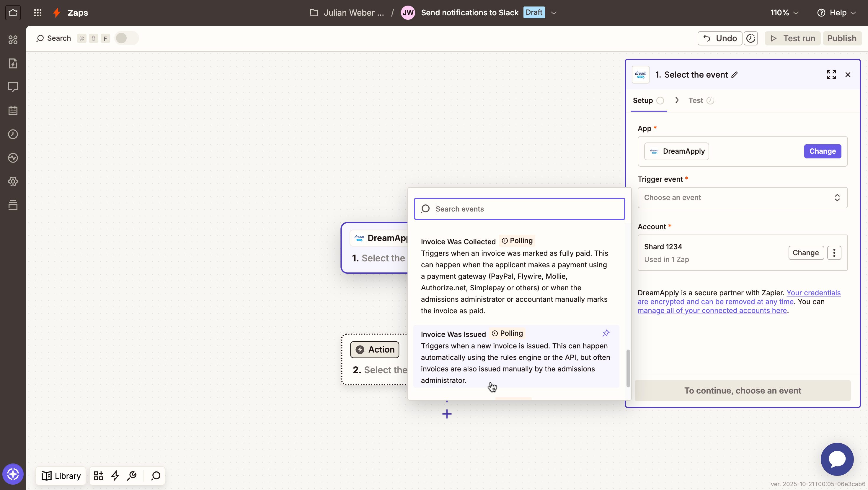The height and width of the screenshot is (490, 868).
Task: Click the zap title Send notifications to Slack
Action: tap(470, 13)
